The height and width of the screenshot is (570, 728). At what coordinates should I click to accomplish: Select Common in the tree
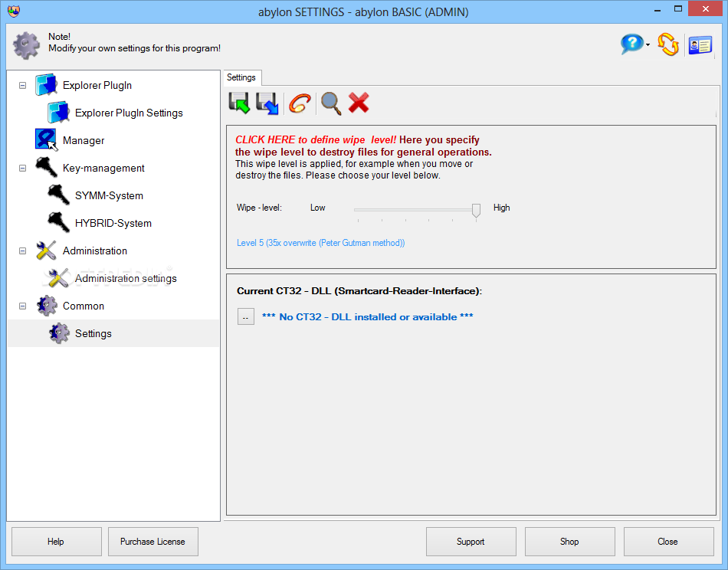pyautogui.click(x=83, y=306)
